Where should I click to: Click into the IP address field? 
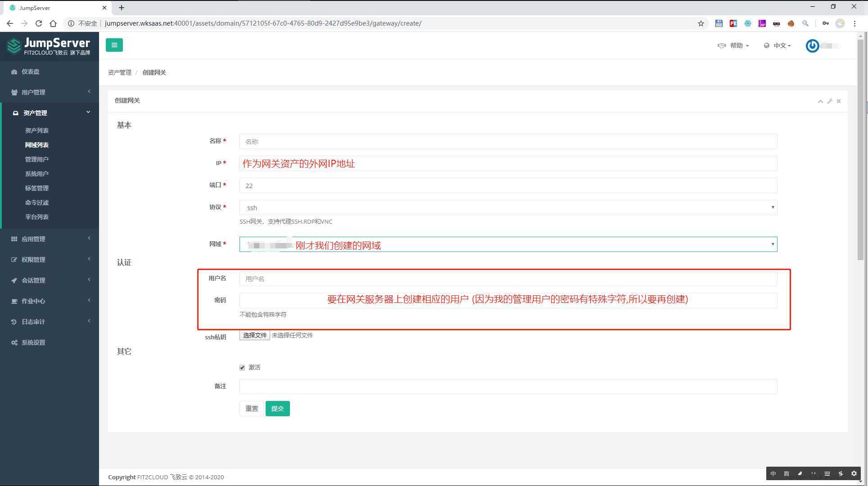click(x=508, y=163)
